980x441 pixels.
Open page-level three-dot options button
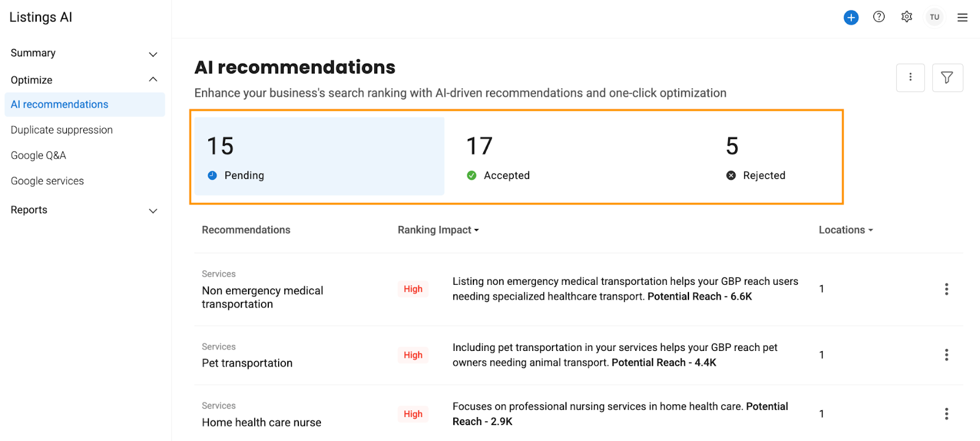[x=910, y=78]
